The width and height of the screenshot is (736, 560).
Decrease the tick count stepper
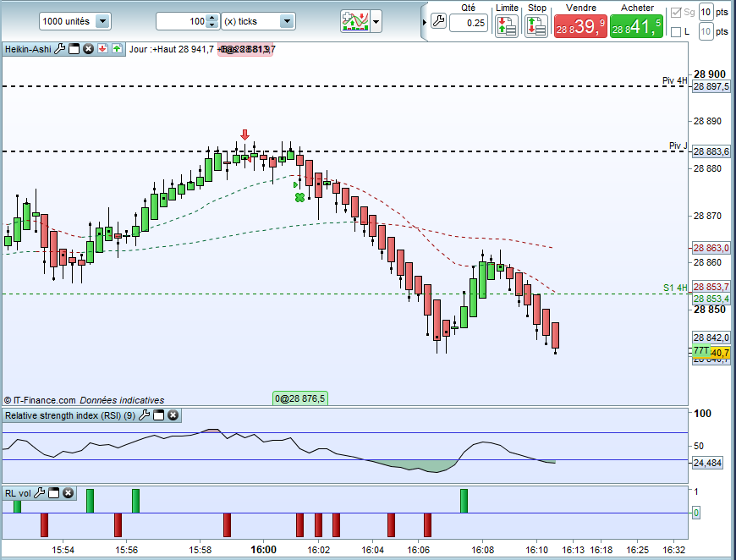[212, 25]
